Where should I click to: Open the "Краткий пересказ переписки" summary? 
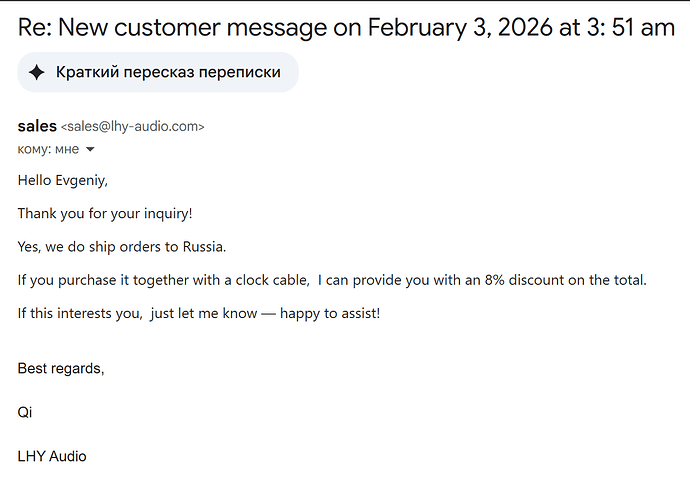(x=168, y=72)
